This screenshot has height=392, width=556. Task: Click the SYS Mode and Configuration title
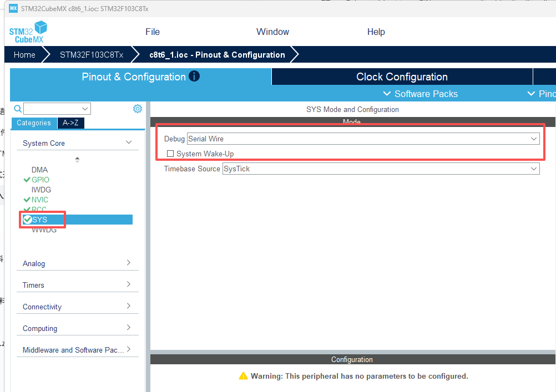click(352, 109)
